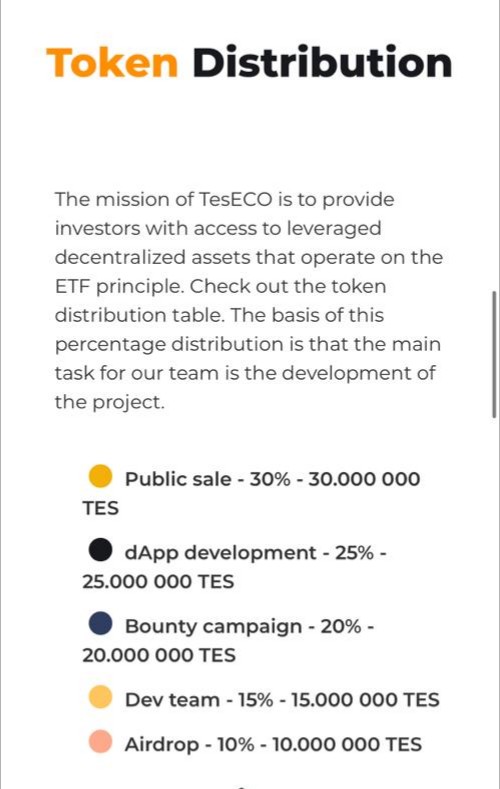Click the Public sale yellow legend dot

pyautogui.click(x=100, y=476)
